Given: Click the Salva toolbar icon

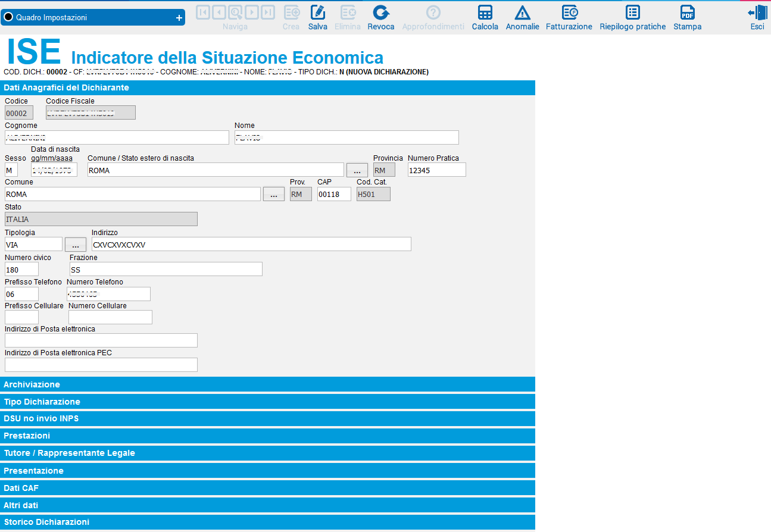Looking at the screenshot, I should pyautogui.click(x=318, y=12).
